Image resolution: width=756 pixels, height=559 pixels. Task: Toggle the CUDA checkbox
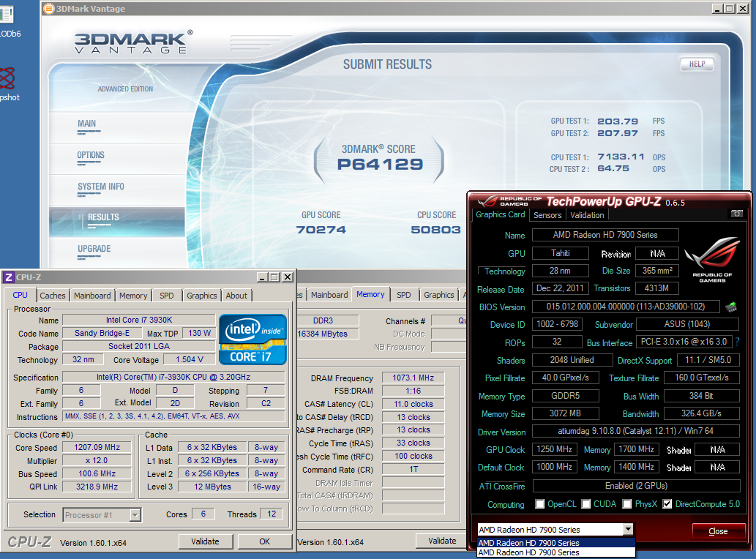pos(585,504)
